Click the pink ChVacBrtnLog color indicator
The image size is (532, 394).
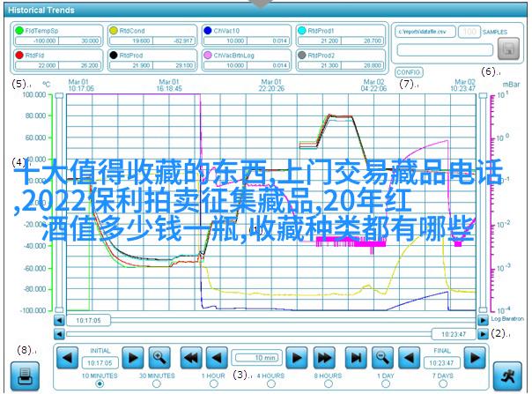pos(208,55)
